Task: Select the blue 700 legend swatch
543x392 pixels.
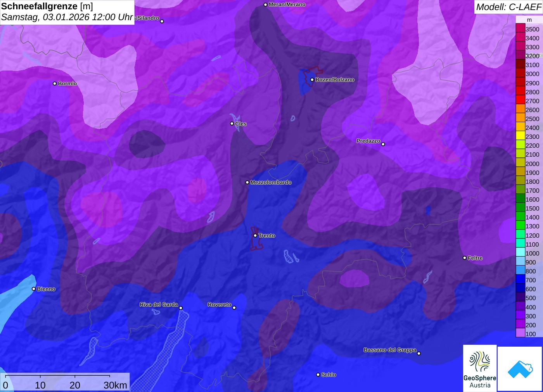Action: tap(520, 279)
